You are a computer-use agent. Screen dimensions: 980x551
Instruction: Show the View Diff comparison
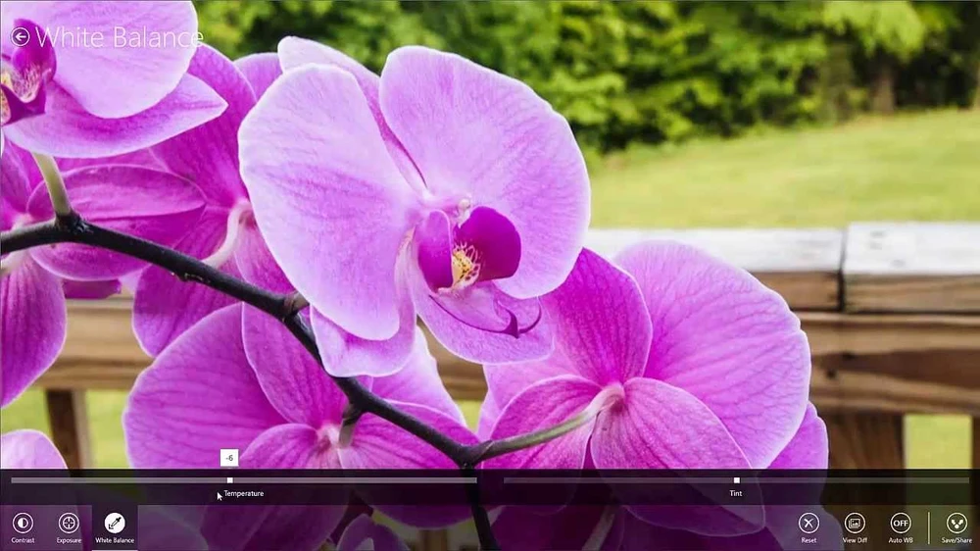855,527
